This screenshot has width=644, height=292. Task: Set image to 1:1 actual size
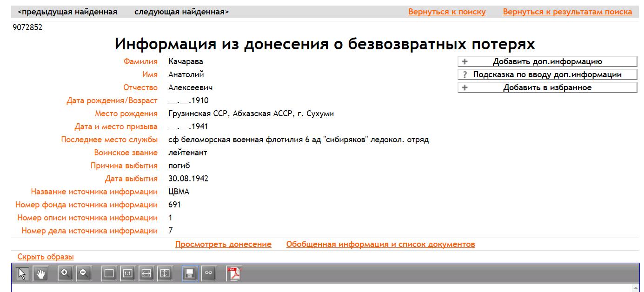pos(127,274)
